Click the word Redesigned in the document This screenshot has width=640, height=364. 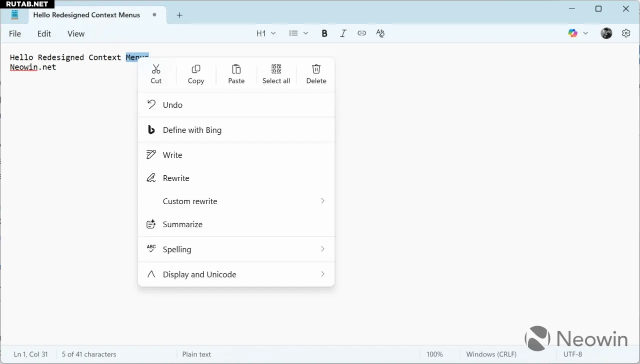click(x=61, y=57)
